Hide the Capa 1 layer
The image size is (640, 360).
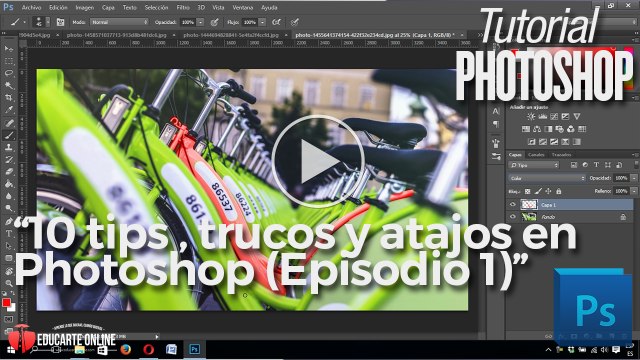click(x=513, y=204)
